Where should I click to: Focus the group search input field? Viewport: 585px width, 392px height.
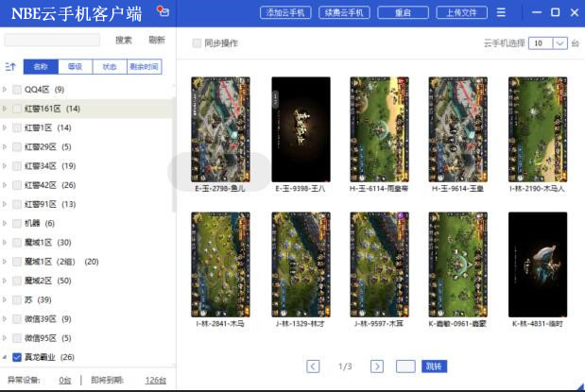point(52,40)
